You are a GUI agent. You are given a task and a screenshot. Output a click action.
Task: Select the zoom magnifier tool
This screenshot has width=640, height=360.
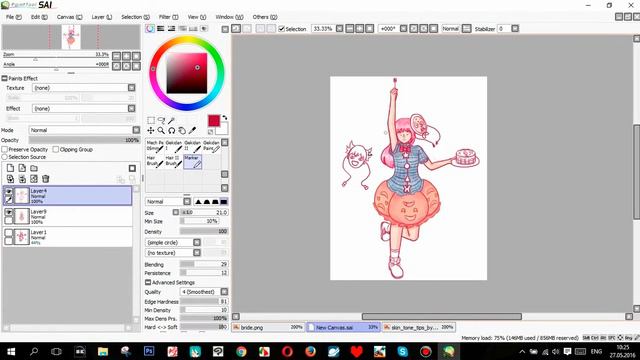click(x=161, y=131)
